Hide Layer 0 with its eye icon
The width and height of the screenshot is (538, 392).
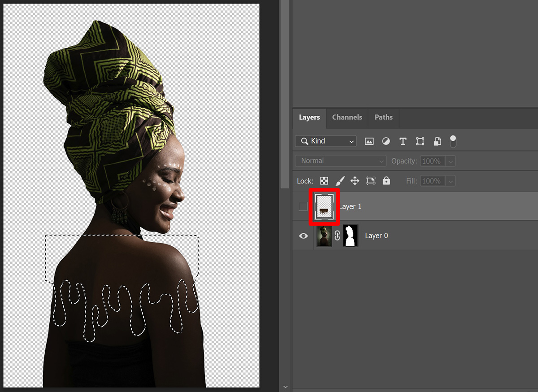point(304,235)
